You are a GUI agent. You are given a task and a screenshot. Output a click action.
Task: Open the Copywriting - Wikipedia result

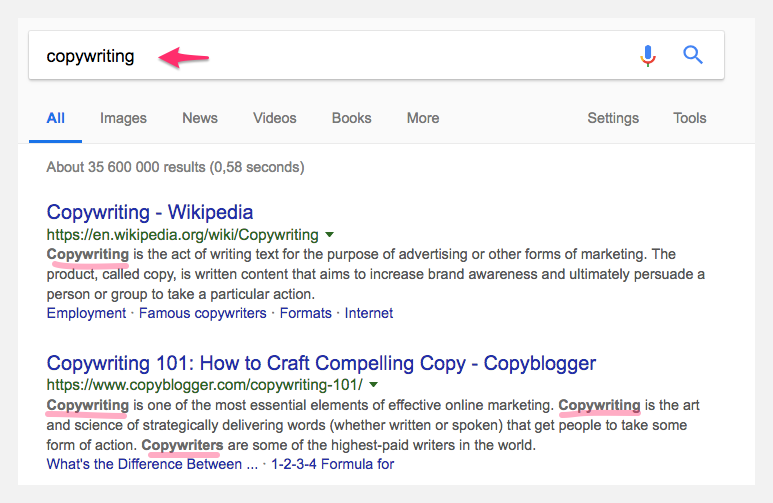(150, 212)
